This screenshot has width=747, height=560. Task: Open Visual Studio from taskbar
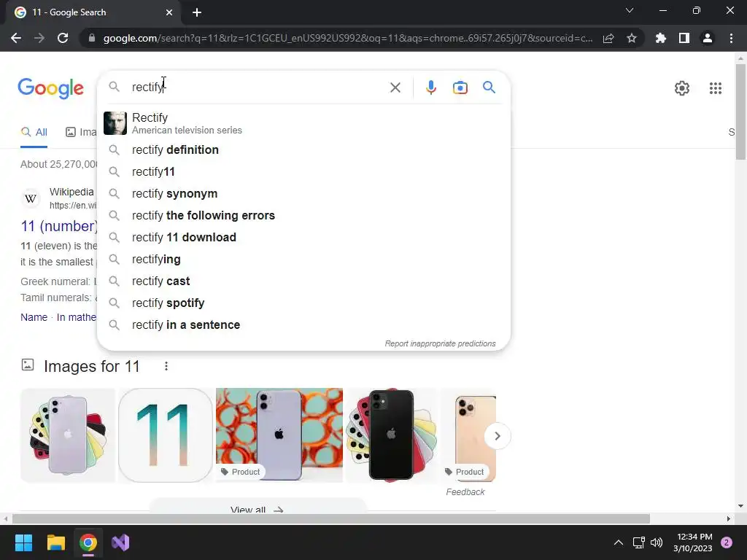click(120, 542)
